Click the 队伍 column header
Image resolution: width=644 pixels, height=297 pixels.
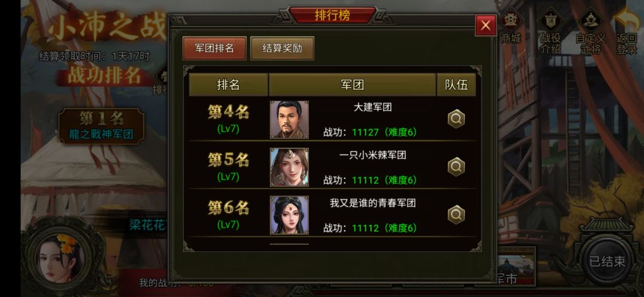point(456,85)
